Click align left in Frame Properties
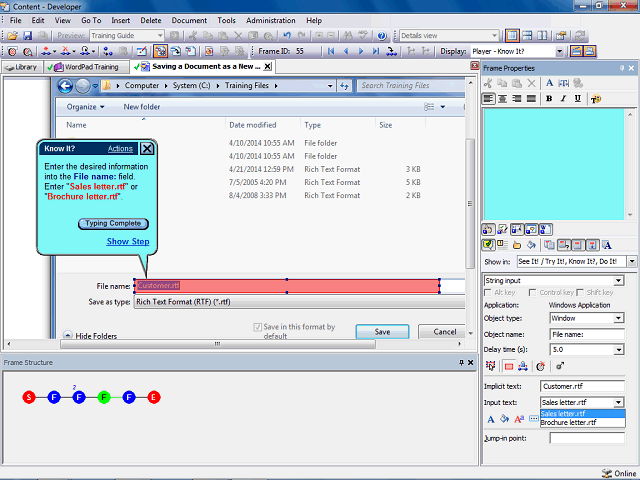 (x=488, y=99)
